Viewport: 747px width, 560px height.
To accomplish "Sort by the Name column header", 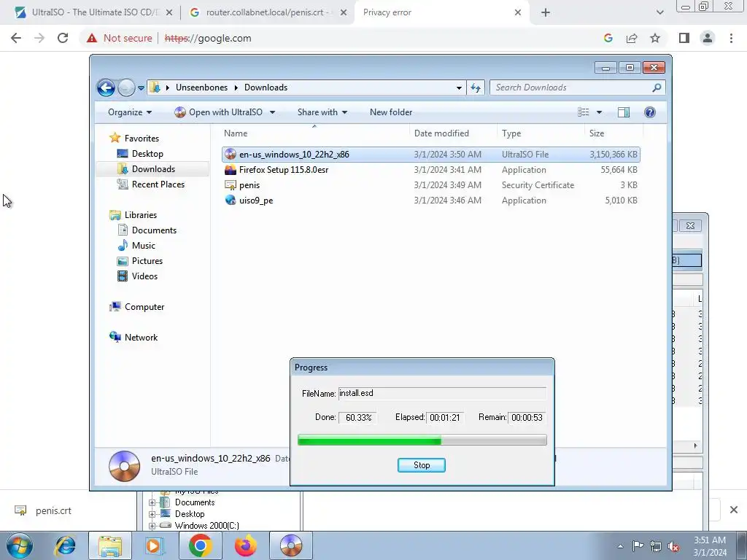I will tap(314, 133).
